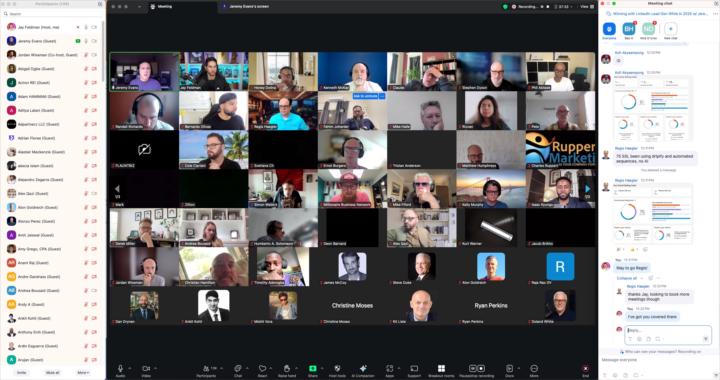
Task: Toggle the Audio microphone mute button
Action: pyautogui.click(x=120, y=369)
